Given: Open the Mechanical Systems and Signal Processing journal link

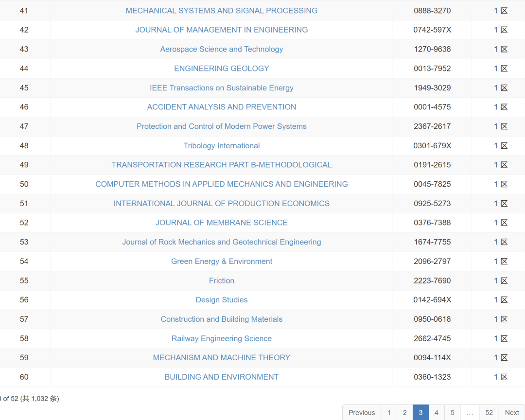Looking at the screenshot, I should pyautogui.click(x=221, y=11).
